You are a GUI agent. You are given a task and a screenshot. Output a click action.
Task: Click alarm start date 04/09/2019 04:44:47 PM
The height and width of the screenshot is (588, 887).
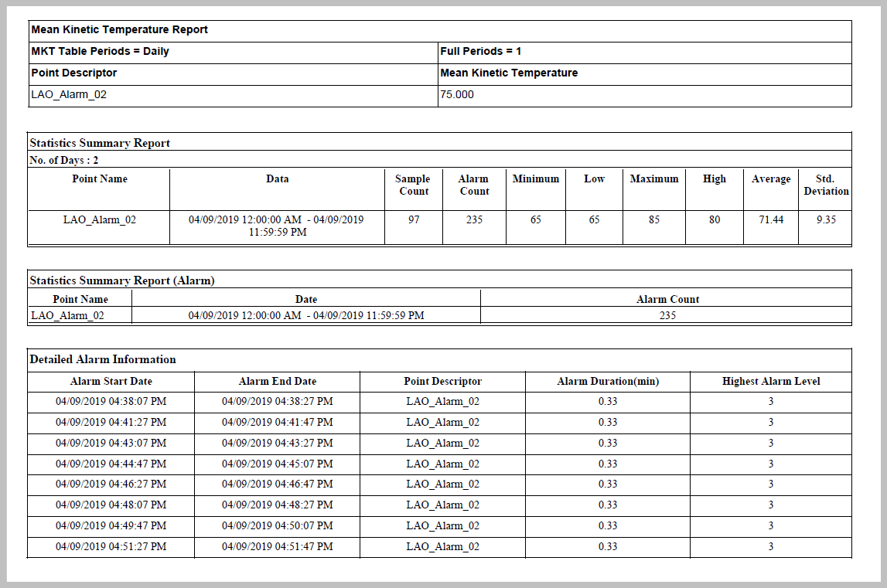point(111,464)
